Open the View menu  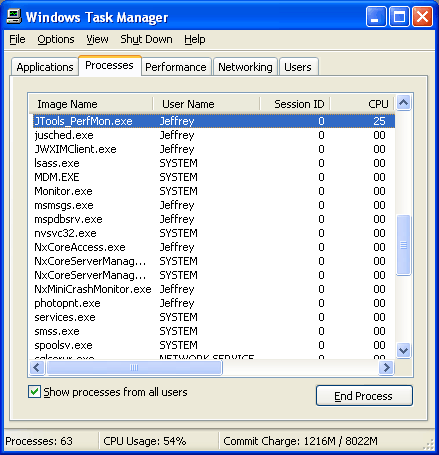97,39
